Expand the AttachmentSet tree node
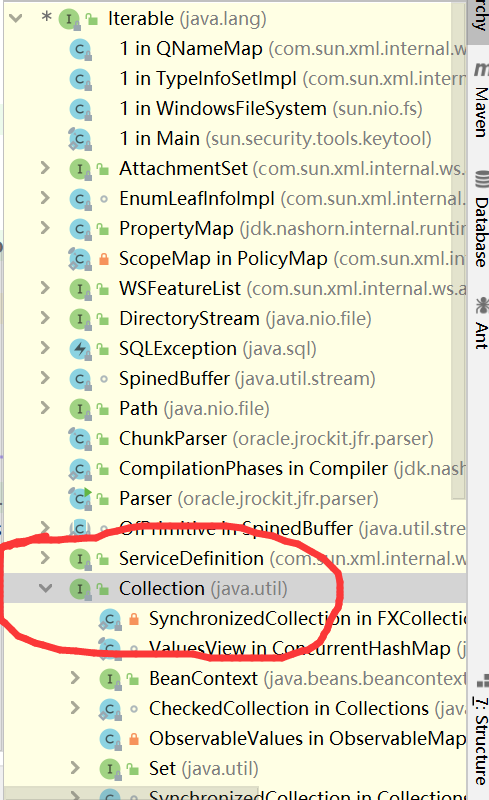Screen dimensions: 489x800 click(45, 168)
